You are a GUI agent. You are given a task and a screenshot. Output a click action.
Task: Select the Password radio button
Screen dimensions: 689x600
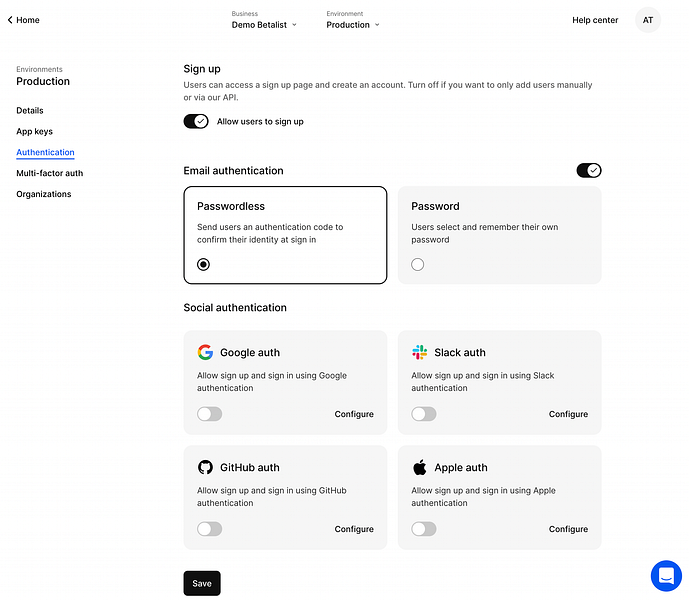pyautogui.click(x=417, y=264)
